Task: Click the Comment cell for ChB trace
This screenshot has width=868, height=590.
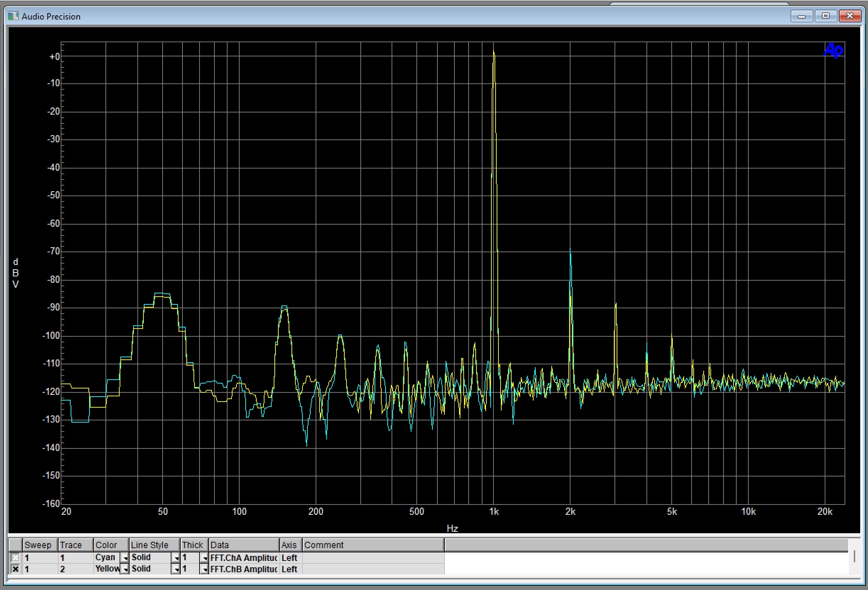Action: click(372, 569)
